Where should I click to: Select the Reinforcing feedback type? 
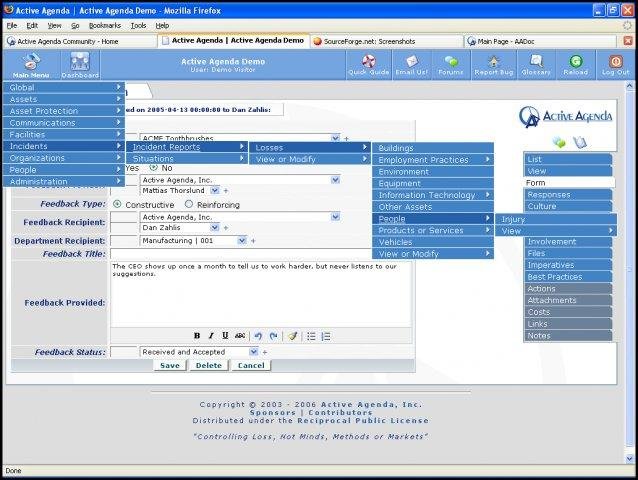pyautogui.click(x=189, y=204)
